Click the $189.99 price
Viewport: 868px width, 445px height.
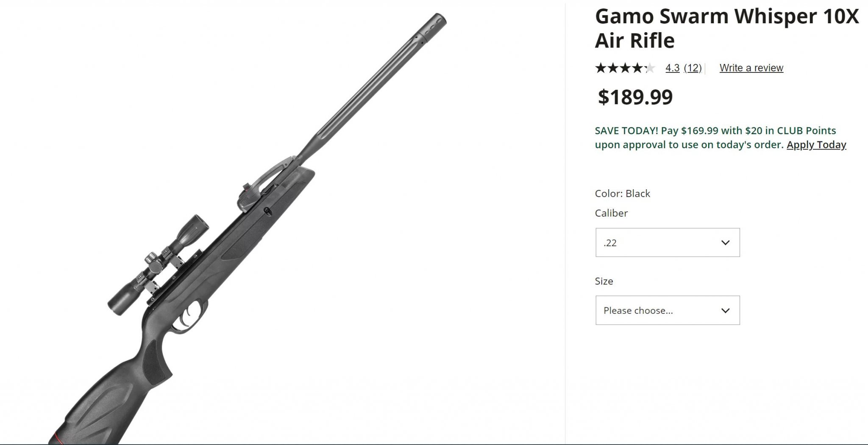pos(635,97)
